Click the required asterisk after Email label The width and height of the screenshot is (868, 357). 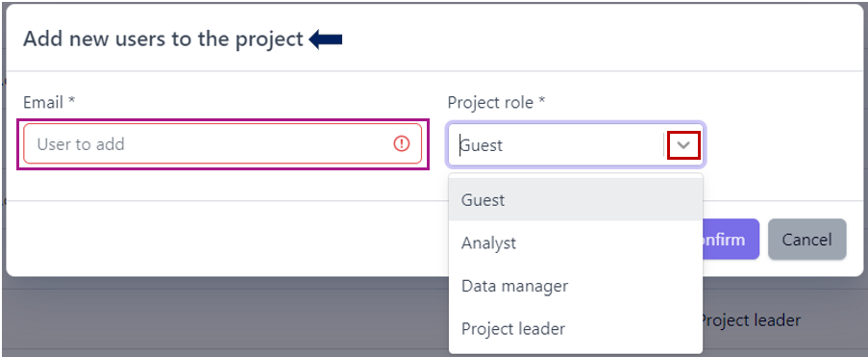pyautogui.click(x=71, y=101)
